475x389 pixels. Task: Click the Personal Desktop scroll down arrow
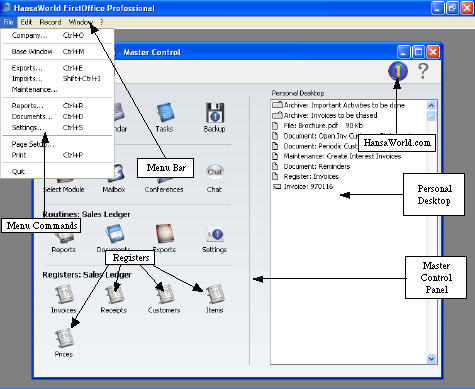point(431,359)
